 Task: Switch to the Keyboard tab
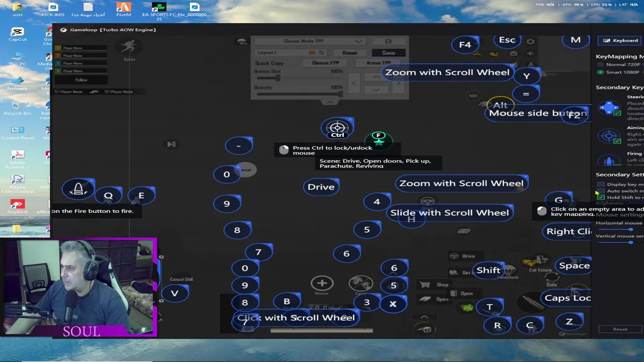pyautogui.click(x=620, y=41)
